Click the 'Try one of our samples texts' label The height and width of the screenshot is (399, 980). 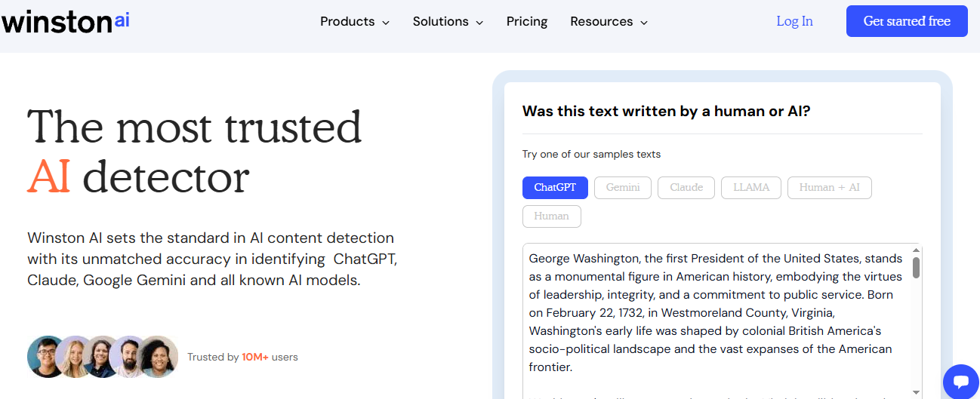[591, 154]
